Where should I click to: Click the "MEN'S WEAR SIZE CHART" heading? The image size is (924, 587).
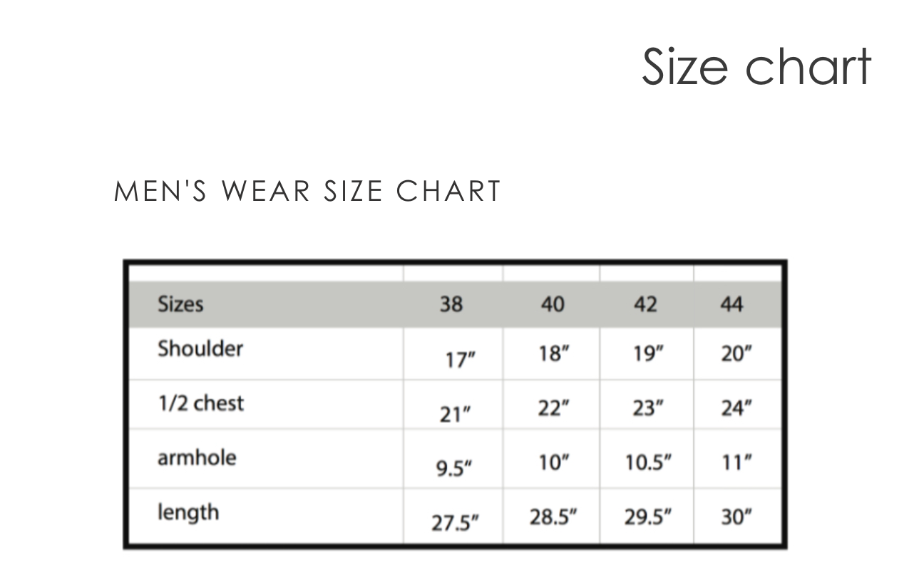coord(308,192)
